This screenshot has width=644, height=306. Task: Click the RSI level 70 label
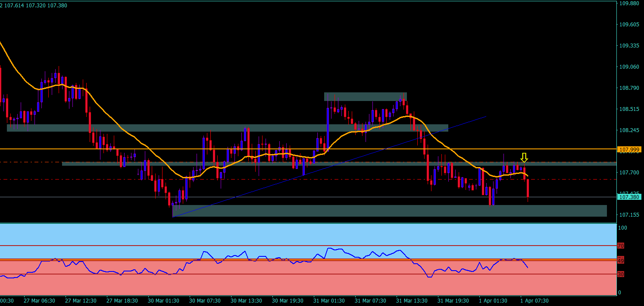(621, 246)
